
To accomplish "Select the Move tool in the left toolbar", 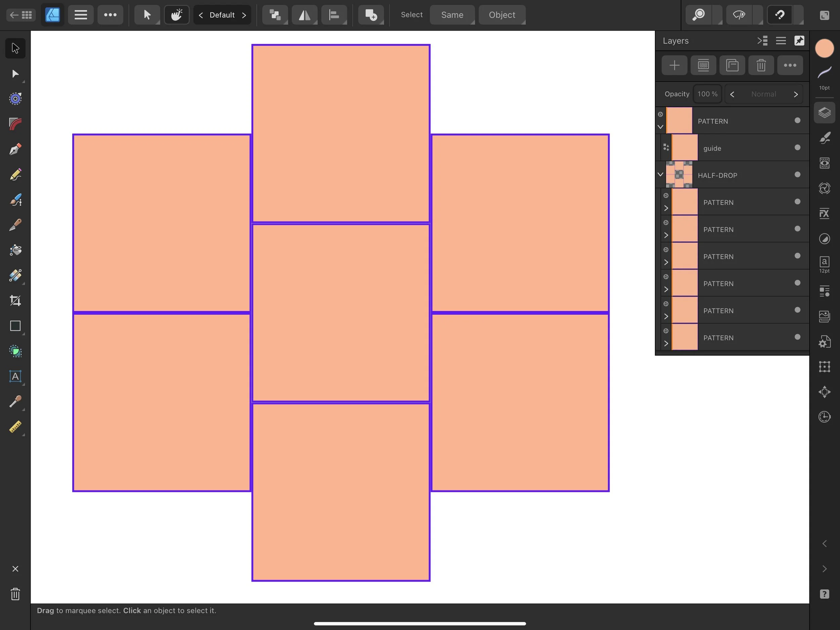I will [15, 48].
